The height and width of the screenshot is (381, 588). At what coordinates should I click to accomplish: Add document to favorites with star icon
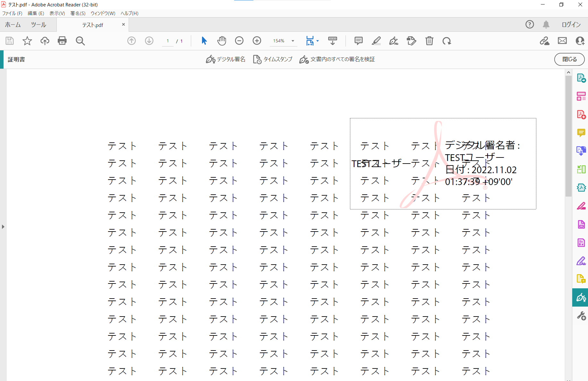(27, 41)
